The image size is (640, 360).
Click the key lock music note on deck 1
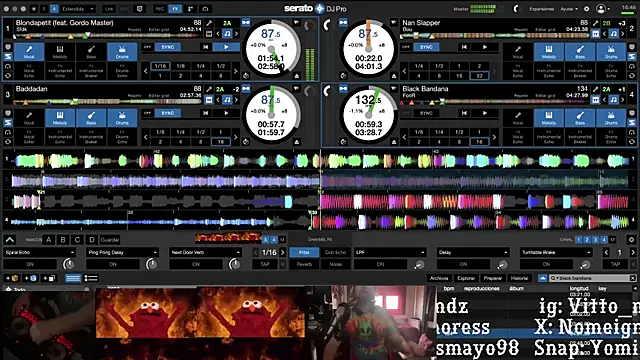coord(227,33)
